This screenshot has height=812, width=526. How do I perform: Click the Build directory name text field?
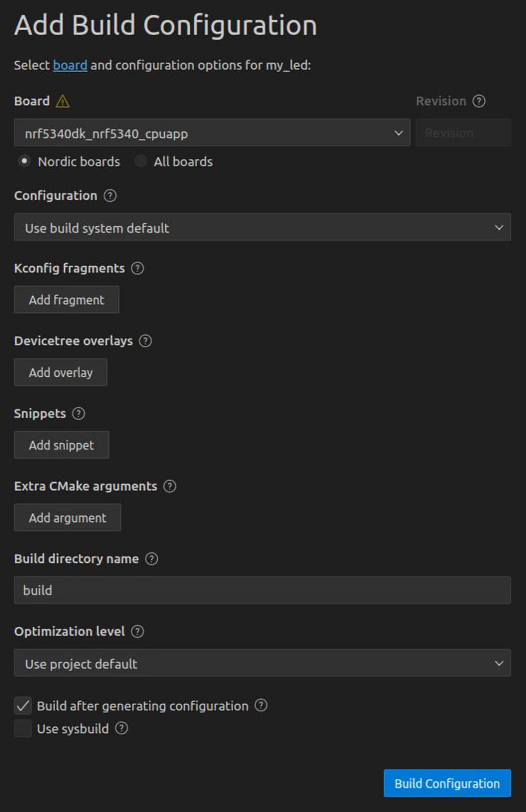pos(262,590)
